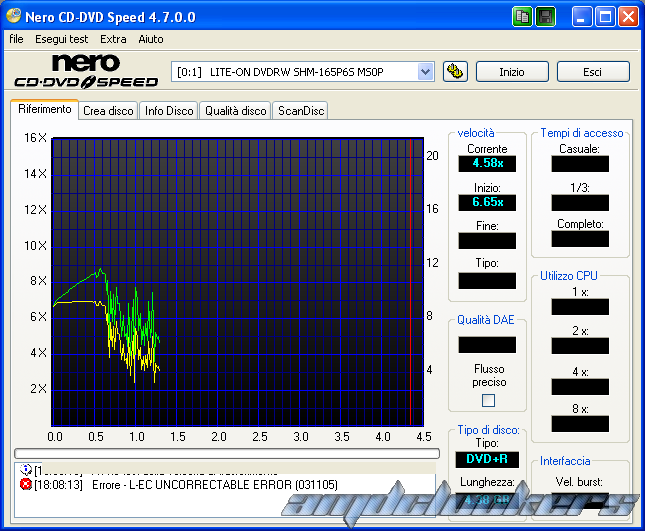The width and height of the screenshot is (645, 531).
Task: Switch to the Info Disco tab
Action: coord(168,111)
